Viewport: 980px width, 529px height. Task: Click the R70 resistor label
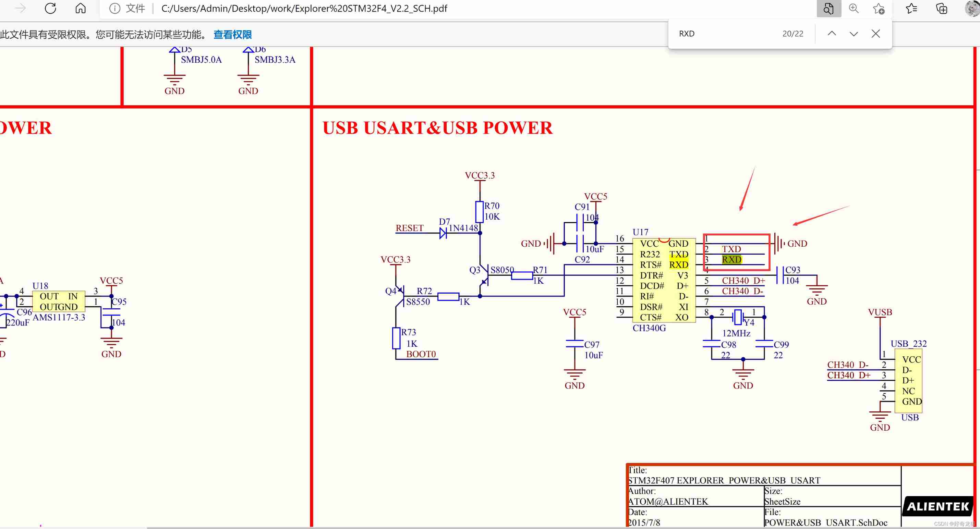(x=492, y=206)
